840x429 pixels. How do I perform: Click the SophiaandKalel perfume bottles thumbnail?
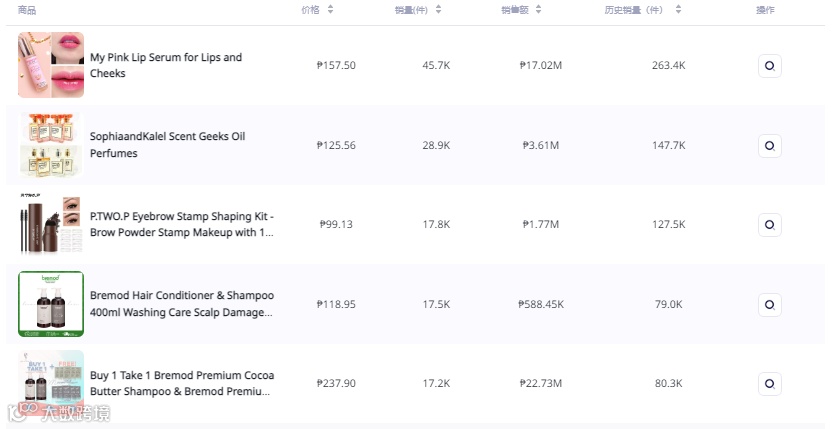[51, 145]
